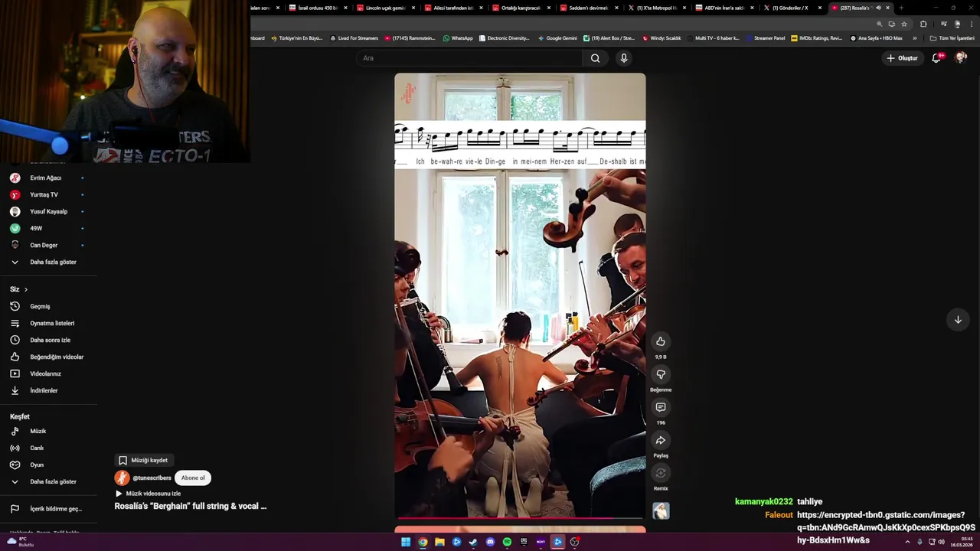Image resolution: width=980 pixels, height=551 pixels.
Task: Click the Short video player
Action: point(520,296)
